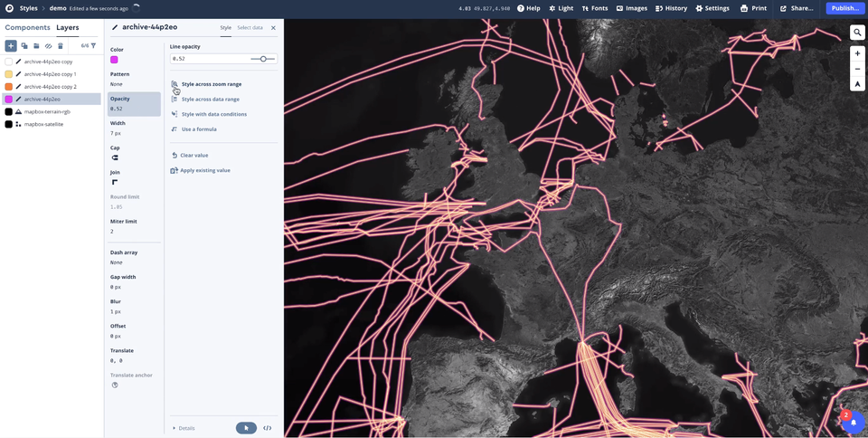The height and width of the screenshot is (438, 868).
Task: Select the mapbox-terrain-rgb layer
Action: [47, 111]
